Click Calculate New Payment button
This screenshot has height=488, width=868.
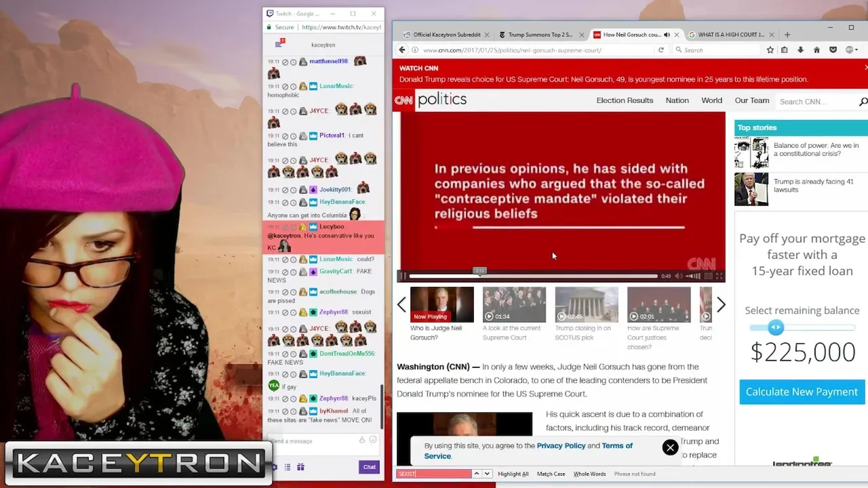point(802,392)
